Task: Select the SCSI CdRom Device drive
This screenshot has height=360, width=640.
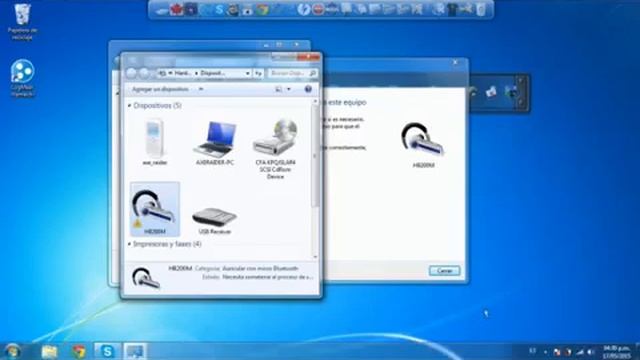Action: 275,149
